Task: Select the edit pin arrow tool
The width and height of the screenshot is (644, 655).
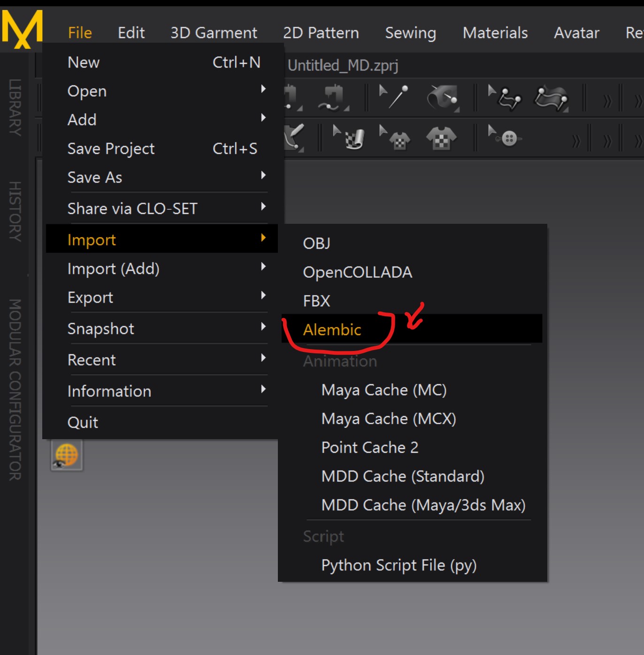Action: [394, 97]
